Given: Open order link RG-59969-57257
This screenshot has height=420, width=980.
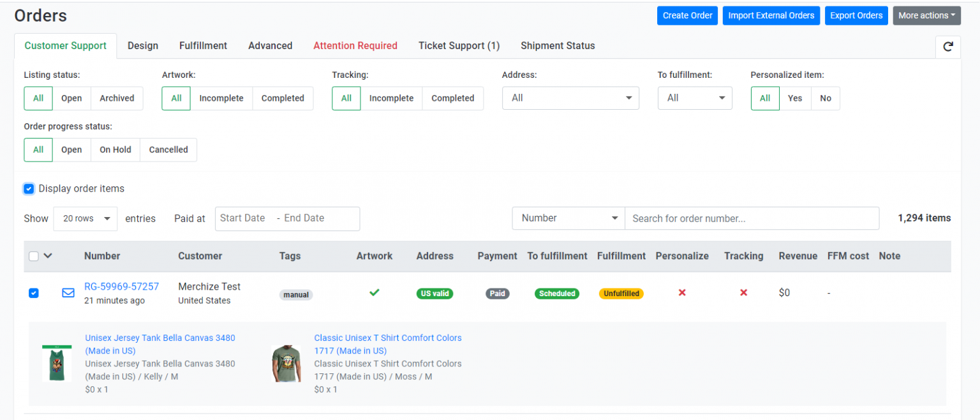Looking at the screenshot, I should pyautogui.click(x=121, y=287).
